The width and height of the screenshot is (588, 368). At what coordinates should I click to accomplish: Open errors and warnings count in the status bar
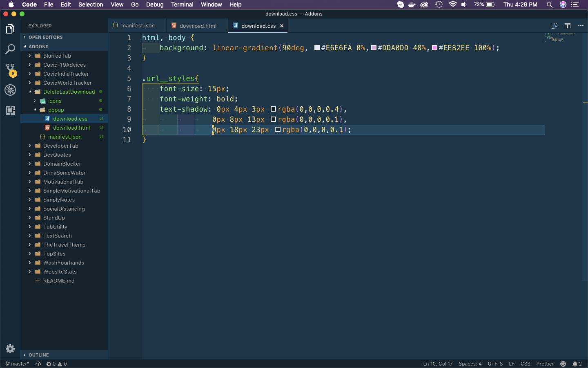pos(56,364)
